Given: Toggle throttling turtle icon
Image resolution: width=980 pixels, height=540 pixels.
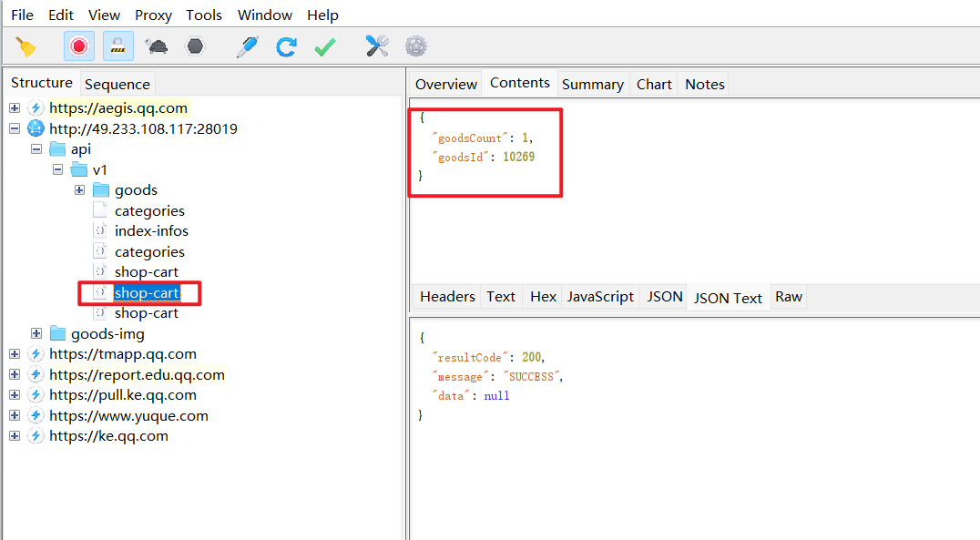Looking at the screenshot, I should 157,46.
